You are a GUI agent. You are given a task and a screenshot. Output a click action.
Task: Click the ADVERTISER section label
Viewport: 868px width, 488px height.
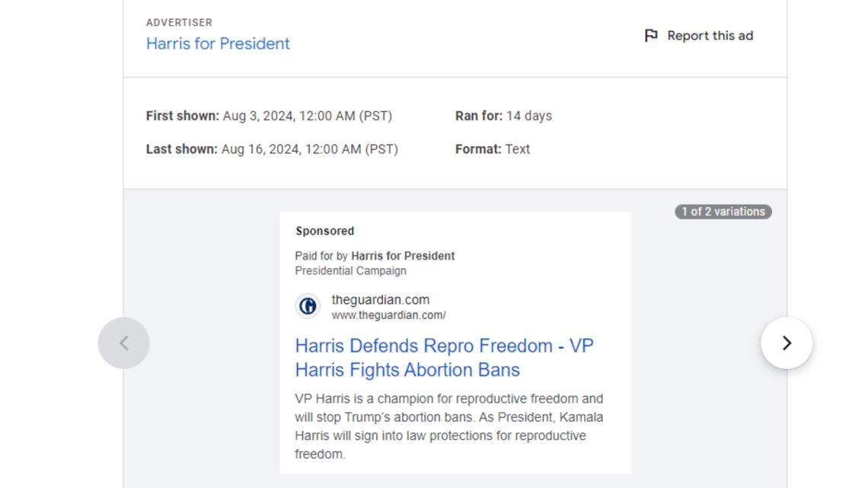179,23
